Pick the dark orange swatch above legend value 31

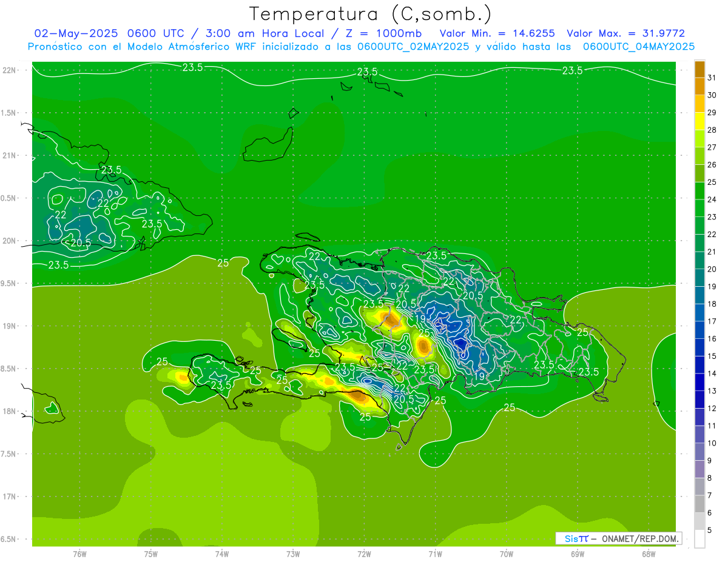click(x=699, y=69)
